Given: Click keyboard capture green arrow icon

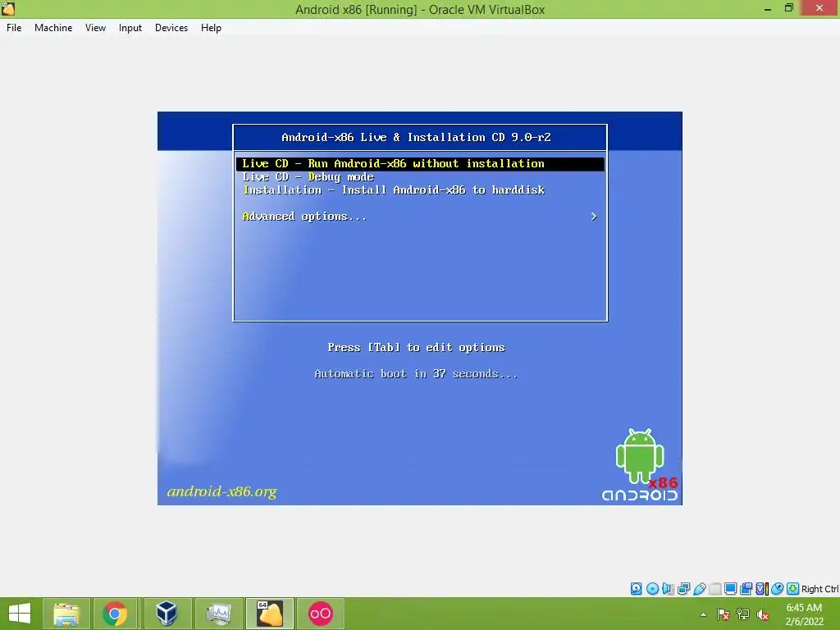Looking at the screenshot, I should click(x=793, y=589).
